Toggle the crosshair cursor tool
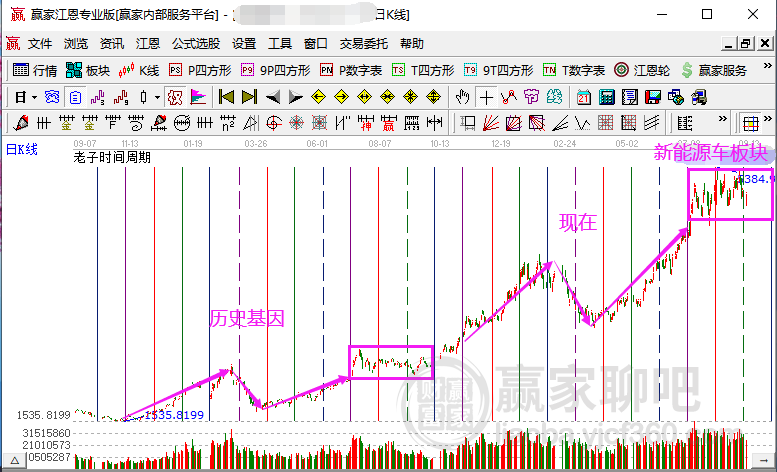This screenshot has width=777, height=472. [486, 97]
